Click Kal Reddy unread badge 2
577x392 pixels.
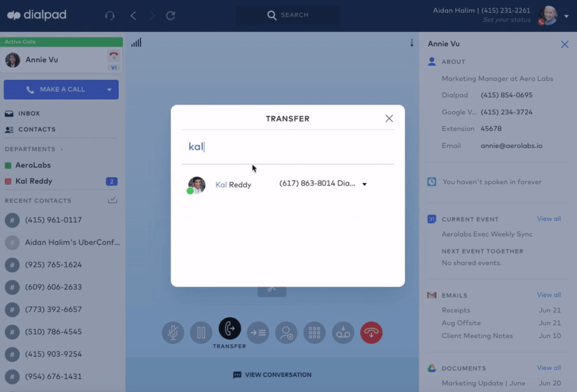112,181
